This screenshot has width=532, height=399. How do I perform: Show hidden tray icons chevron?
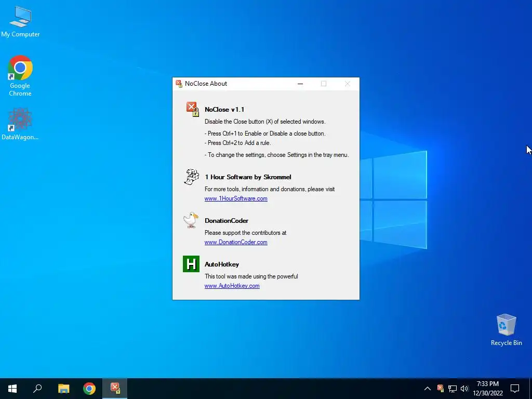click(x=428, y=389)
